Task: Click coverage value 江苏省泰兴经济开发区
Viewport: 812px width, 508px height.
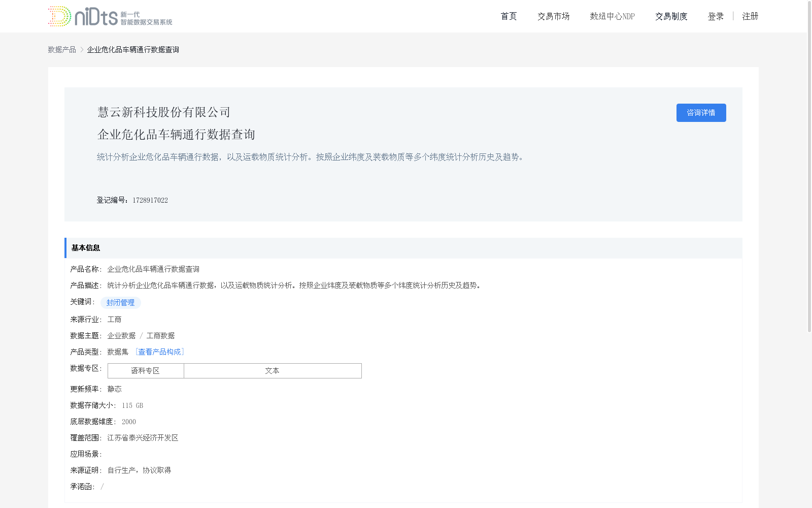Action: [143, 438]
